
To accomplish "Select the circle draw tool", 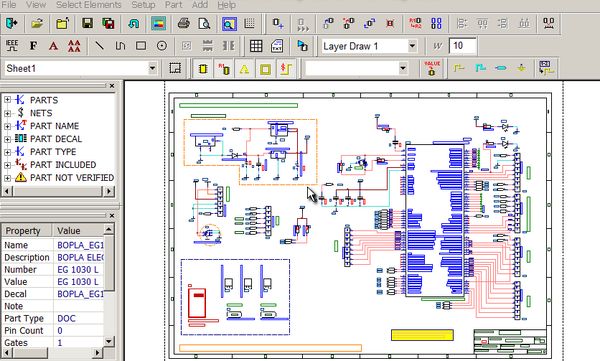I will (162, 46).
